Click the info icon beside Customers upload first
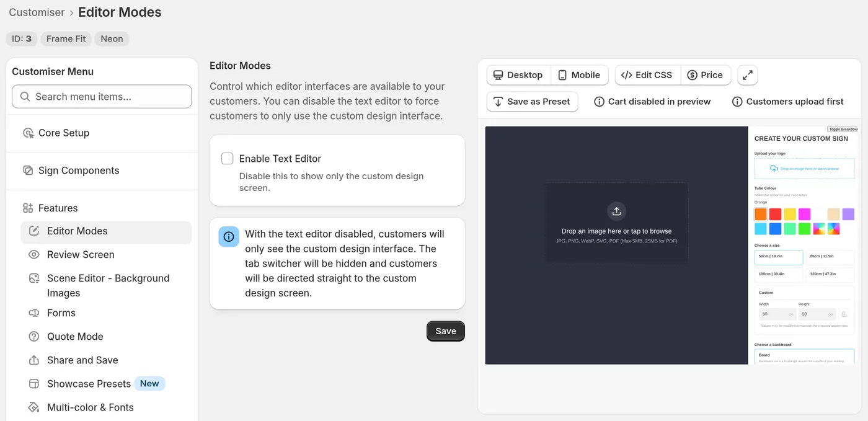This screenshot has height=421, width=868. (737, 102)
